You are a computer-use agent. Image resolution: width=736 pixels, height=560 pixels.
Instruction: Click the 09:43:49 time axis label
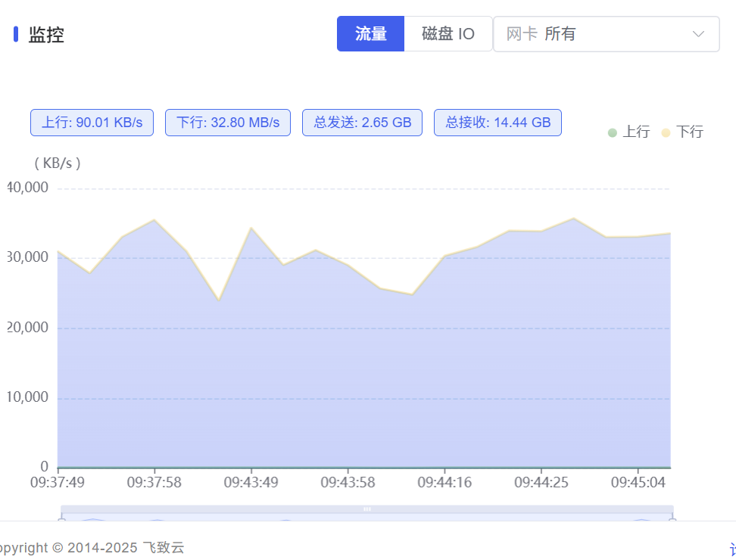[251, 482]
